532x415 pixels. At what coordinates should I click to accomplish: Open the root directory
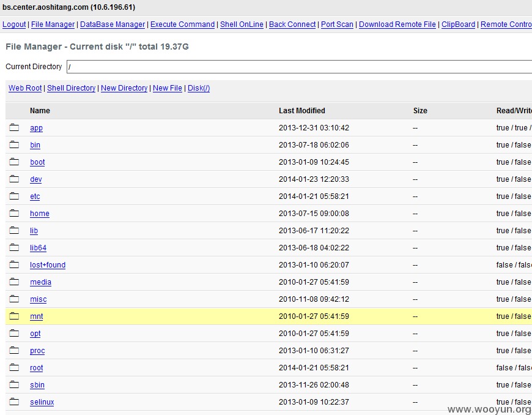[37, 368]
